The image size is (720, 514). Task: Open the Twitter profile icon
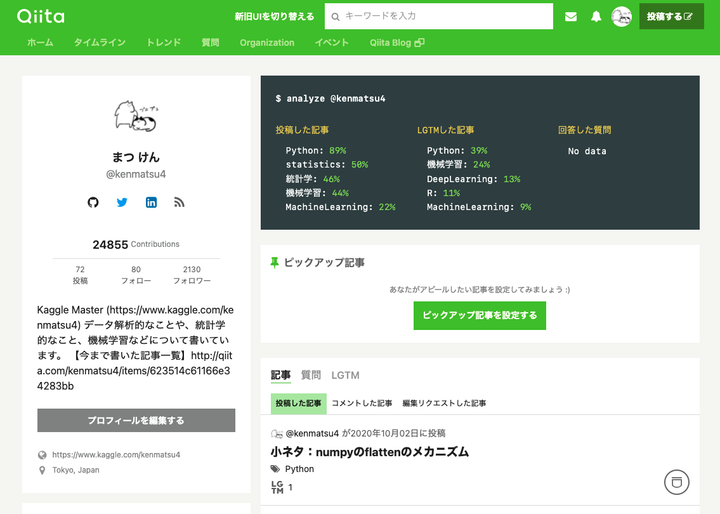122,202
